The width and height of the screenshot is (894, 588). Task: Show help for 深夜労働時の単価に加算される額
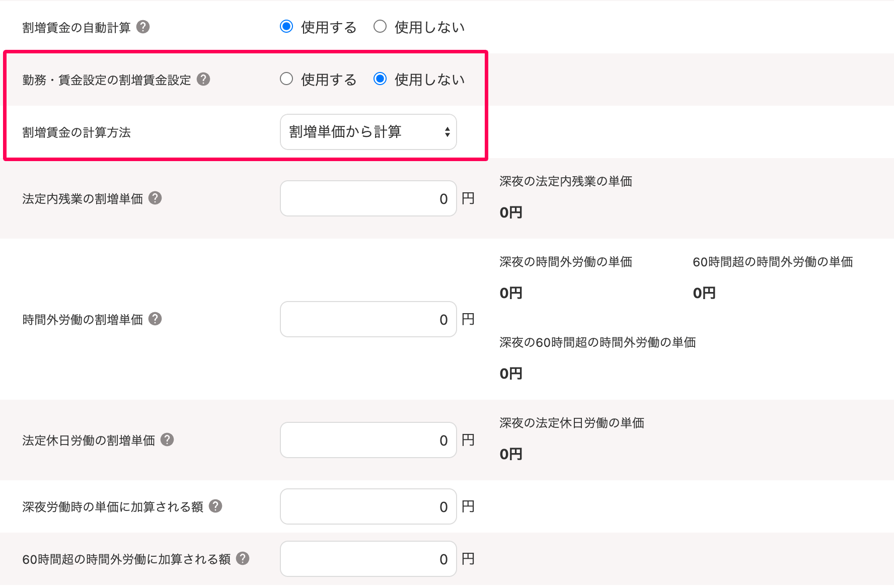point(215,506)
